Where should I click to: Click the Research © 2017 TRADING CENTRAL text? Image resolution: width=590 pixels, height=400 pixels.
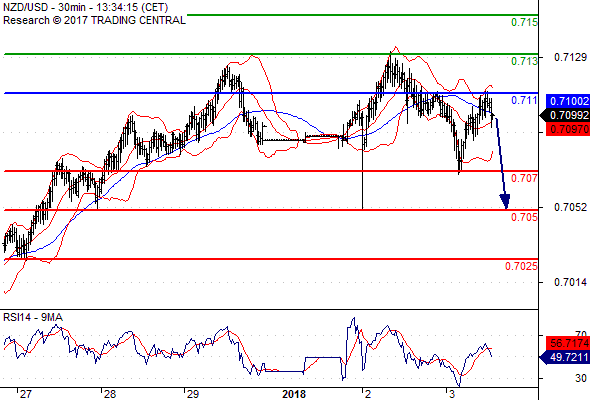pyautogui.click(x=94, y=20)
